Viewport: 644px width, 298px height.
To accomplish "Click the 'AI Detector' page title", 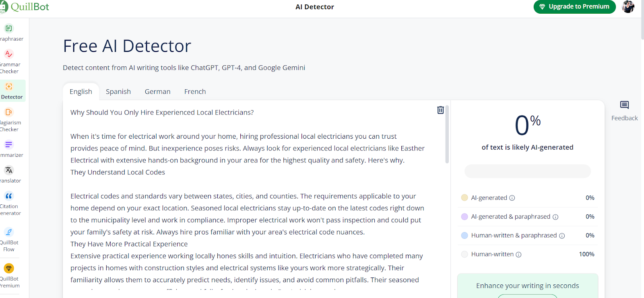I will 315,7.
